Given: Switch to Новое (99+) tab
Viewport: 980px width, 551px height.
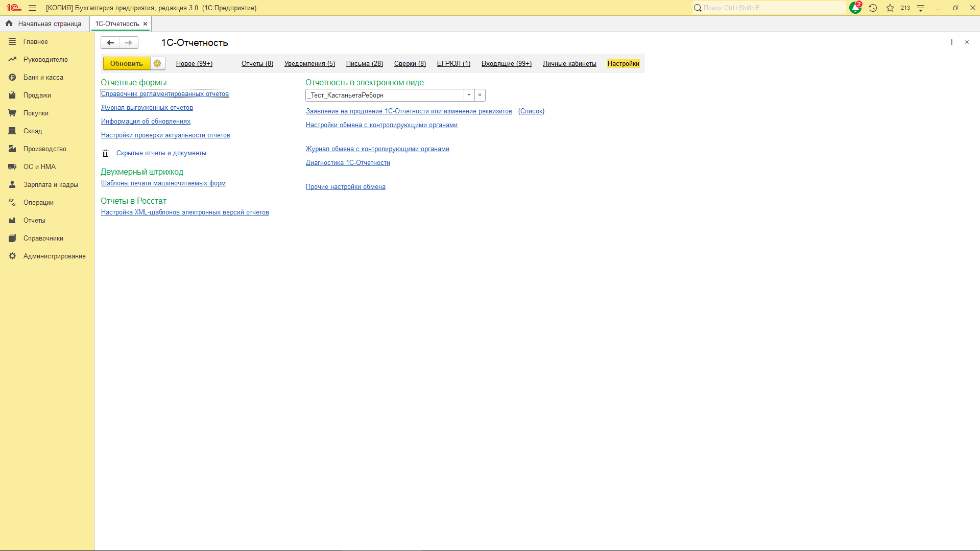Looking at the screenshot, I should point(194,63).
